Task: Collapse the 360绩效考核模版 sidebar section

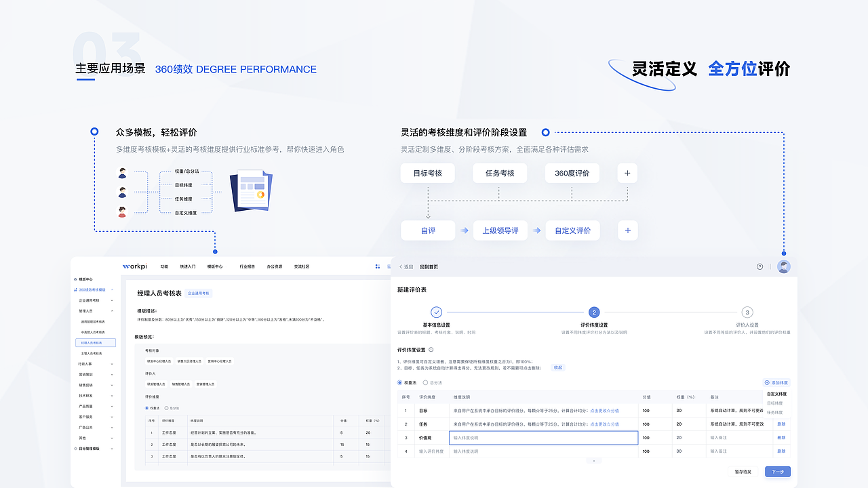Action: pos(112,290)
